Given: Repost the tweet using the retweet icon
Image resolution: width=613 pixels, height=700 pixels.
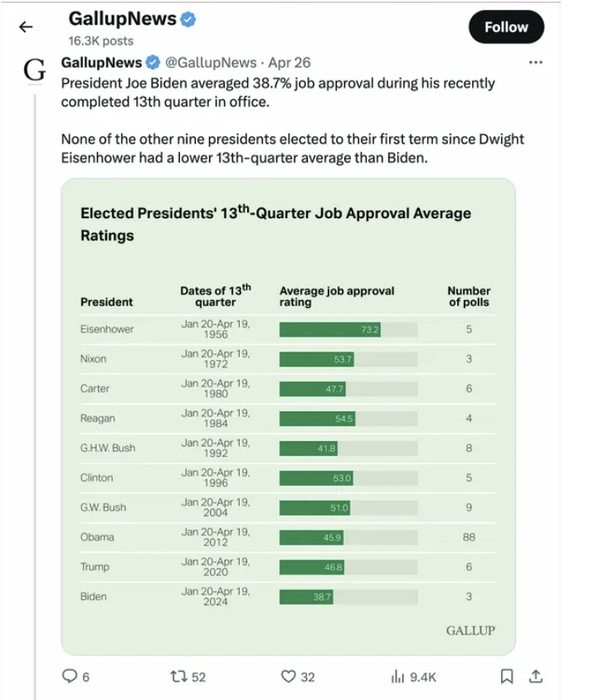Looking at the screenshot, I should (x=178, y=676).
